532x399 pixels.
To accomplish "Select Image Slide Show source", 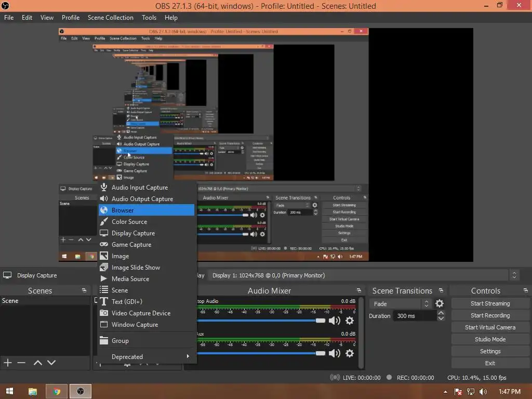I will [147, 268].
